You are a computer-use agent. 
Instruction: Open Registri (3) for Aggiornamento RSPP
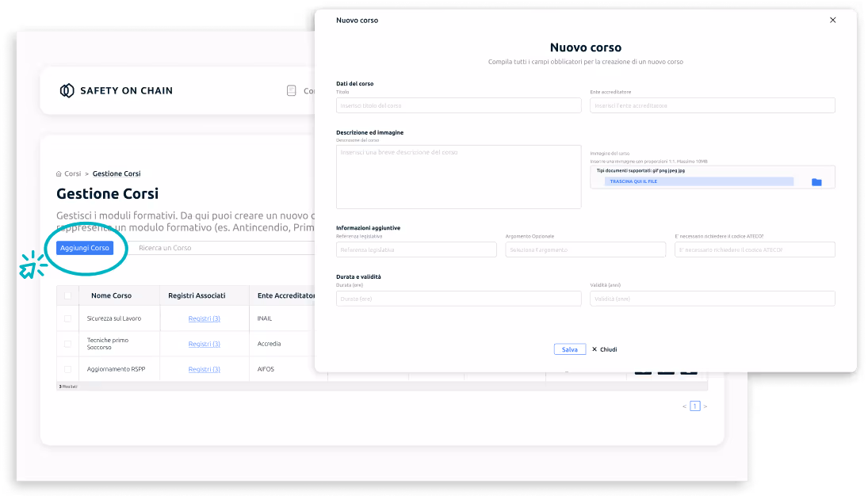pyautogui.click(x=205, y=369)
